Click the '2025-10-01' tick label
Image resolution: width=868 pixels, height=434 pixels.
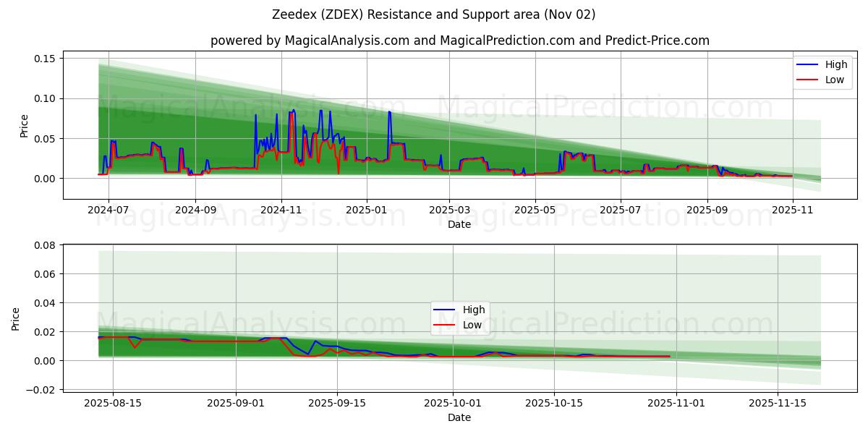pos(453,403)
